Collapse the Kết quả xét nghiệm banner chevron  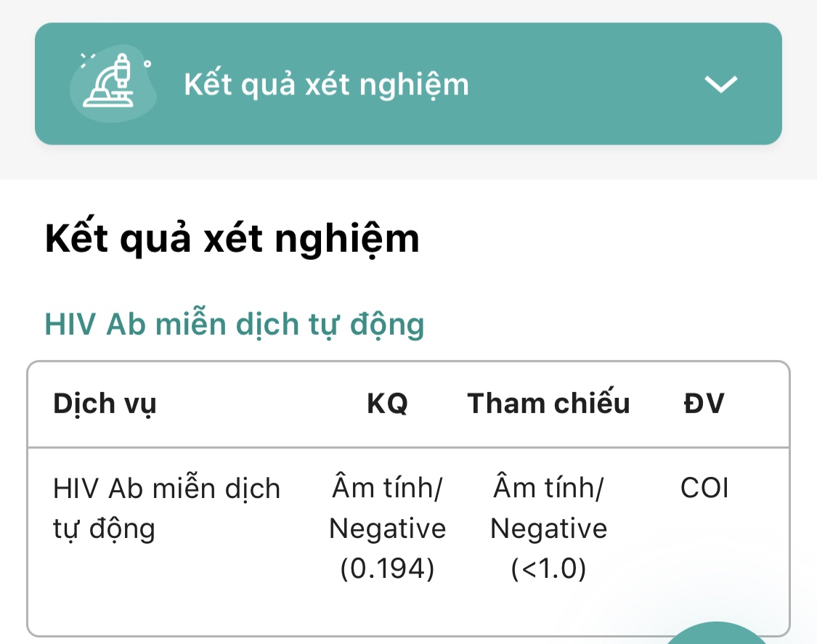pos(721,84)
